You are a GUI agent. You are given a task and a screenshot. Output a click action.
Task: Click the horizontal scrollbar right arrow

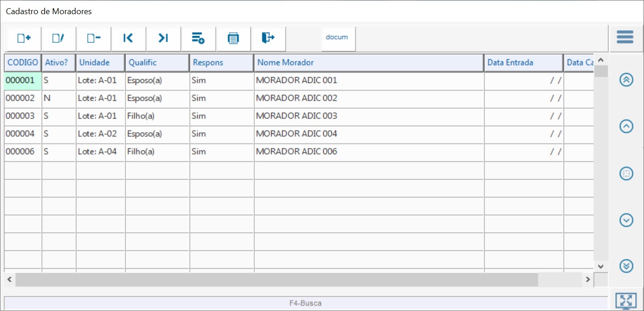coord(588,279)
